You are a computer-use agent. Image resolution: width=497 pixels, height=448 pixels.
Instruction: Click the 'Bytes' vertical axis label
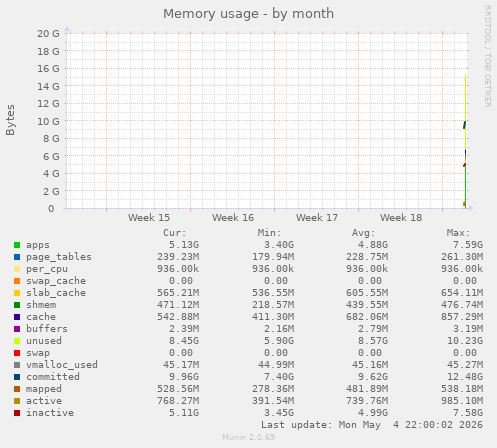click(10, 120)
